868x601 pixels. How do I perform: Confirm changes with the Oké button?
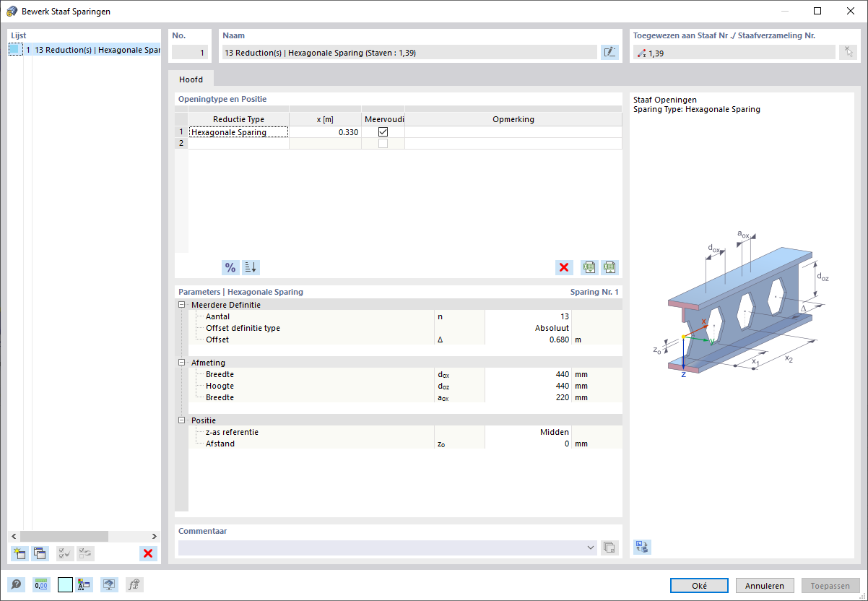pos(698,585)
